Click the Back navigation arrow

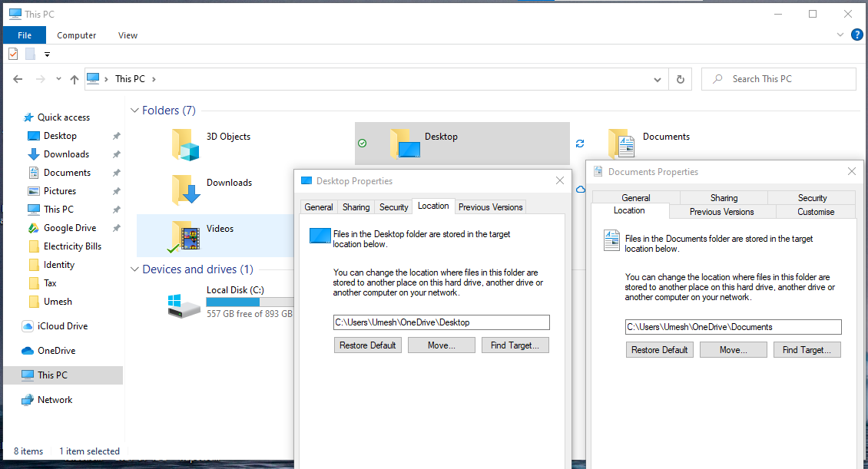(x=18, y=79)
